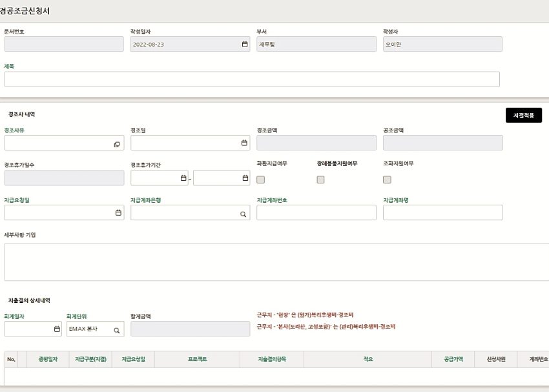This screenshot has width=549, height=392.
Task: Click the 증빙일자 column header
Action: 48,360
